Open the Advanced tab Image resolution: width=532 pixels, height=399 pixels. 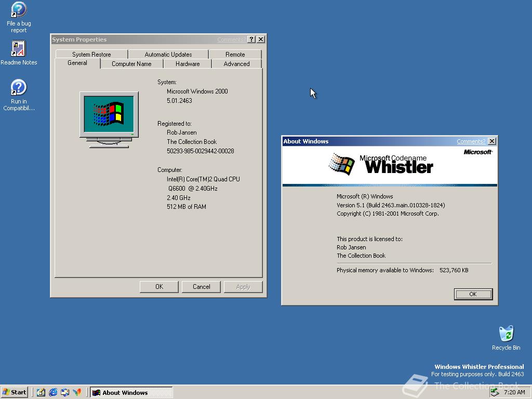236,64
